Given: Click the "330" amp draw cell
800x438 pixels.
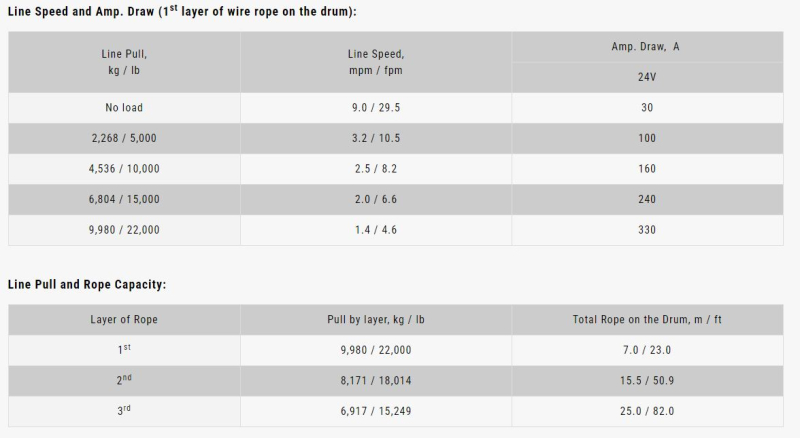Looking at the screenshot, I should [x=646, y=230].
